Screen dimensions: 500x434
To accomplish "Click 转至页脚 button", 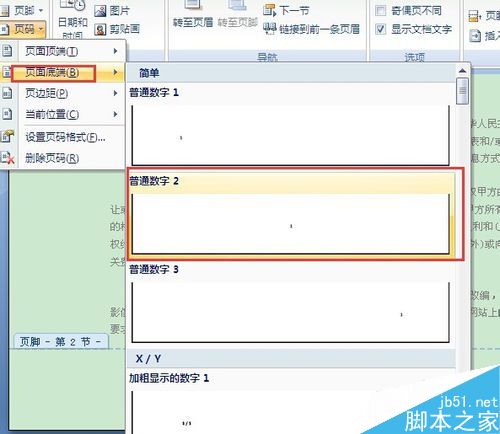I will pyautogui.click(x=238, y=15).
